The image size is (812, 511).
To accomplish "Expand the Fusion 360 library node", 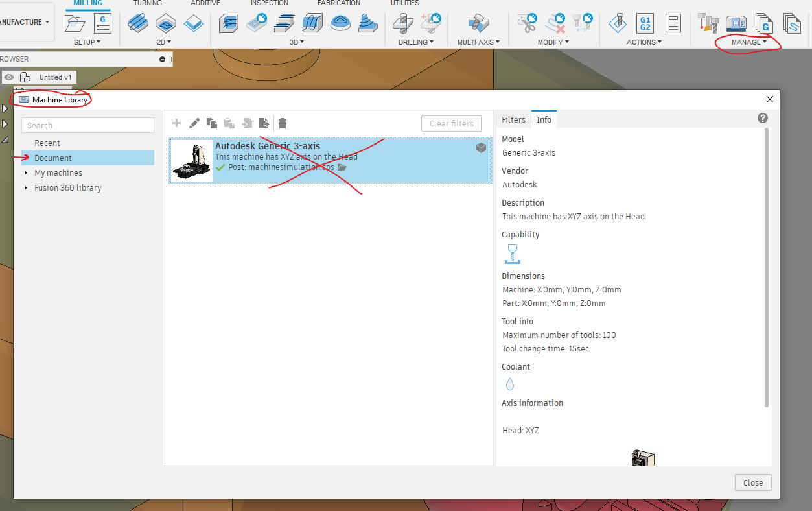I will point(27,188).
